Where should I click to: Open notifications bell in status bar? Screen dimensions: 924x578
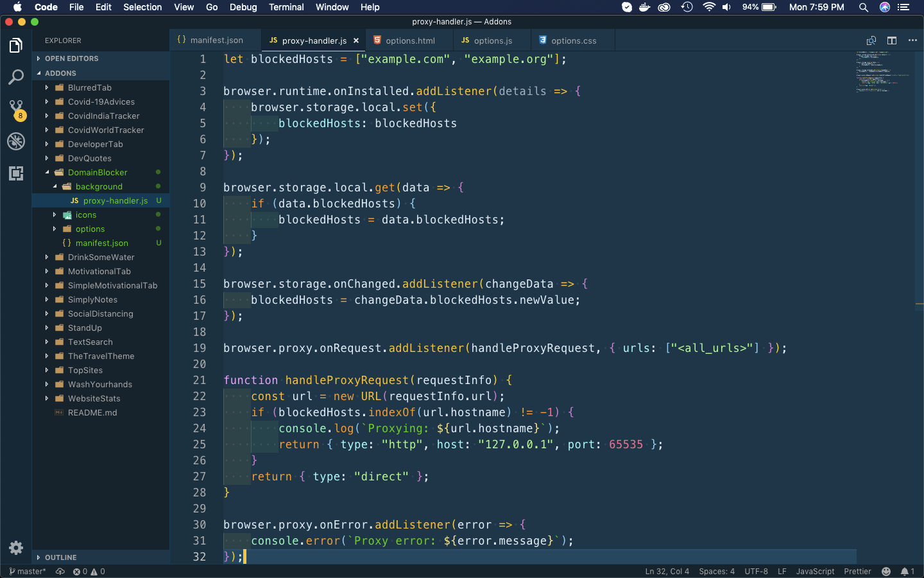(907, 572)
